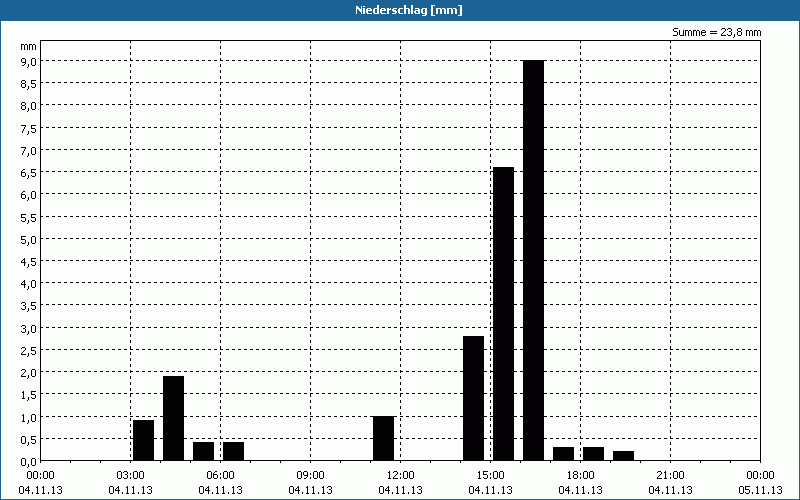800x500 pixels.
Task: Click the 1,9 mm bar after 04:00
Action: coord(173,418)
